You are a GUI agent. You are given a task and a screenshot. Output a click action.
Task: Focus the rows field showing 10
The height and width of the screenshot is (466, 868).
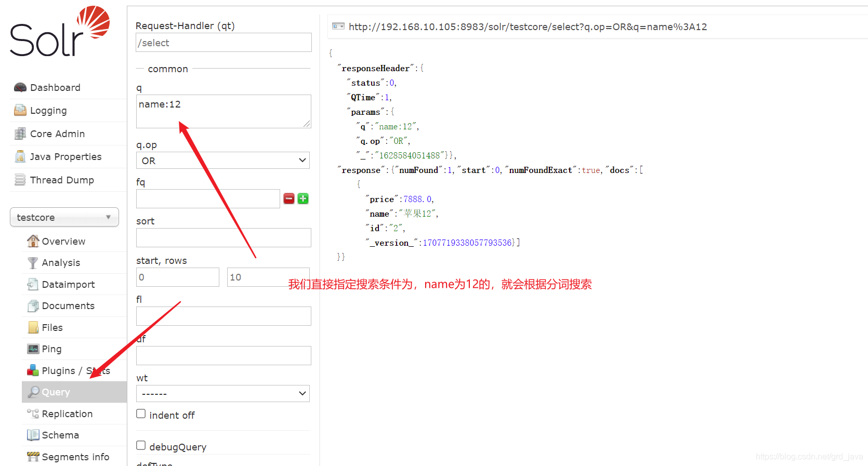click(268, 277)
